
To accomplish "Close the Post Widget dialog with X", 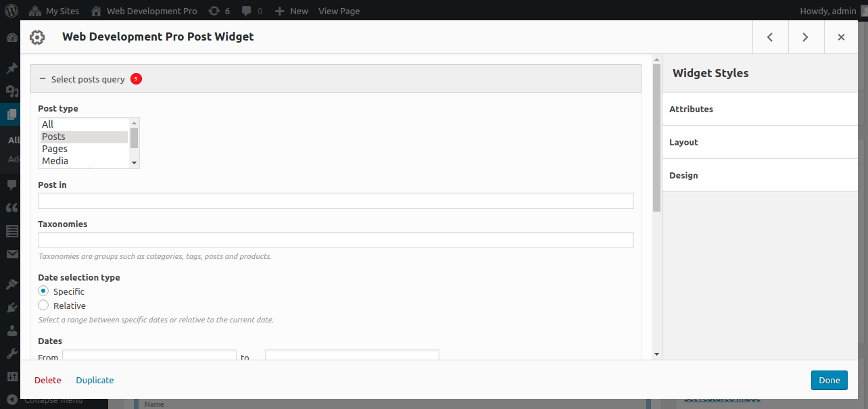I will (x=841, y=37).
